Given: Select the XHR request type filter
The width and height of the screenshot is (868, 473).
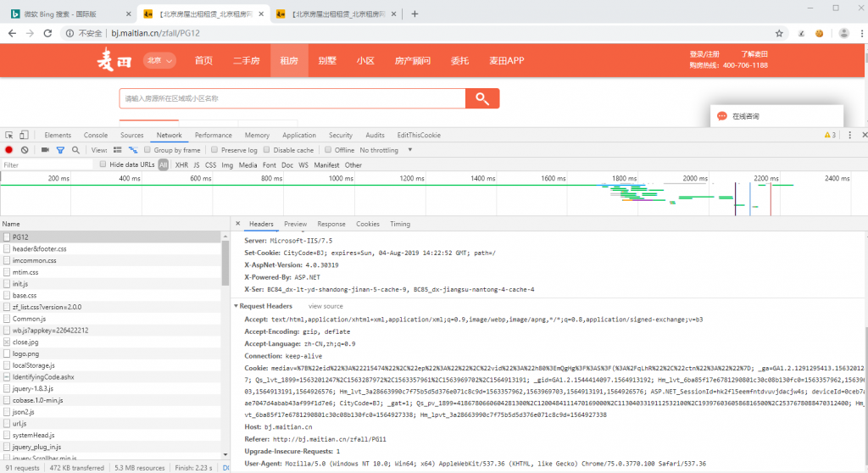Looking at the screenshot, I should tap(181, 164).
